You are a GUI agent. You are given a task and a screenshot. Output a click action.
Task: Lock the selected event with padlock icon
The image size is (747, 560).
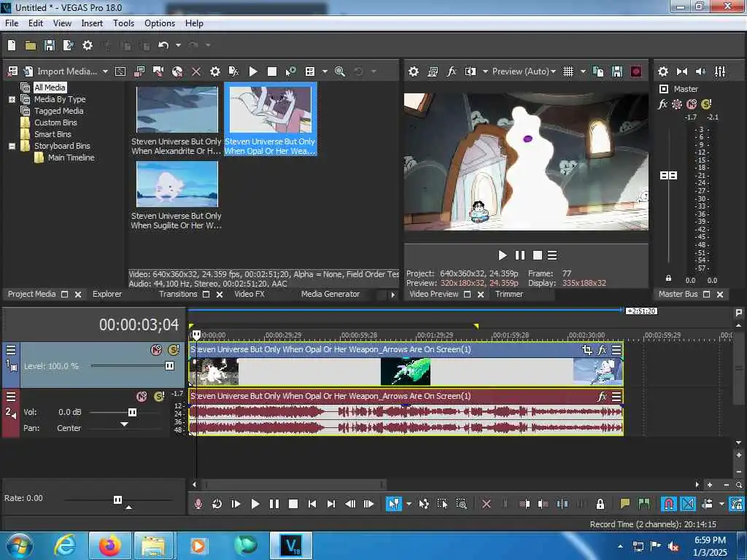(600, 504)
